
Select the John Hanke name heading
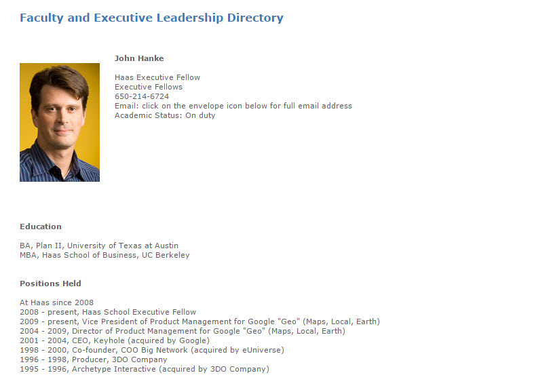[139, 58]
